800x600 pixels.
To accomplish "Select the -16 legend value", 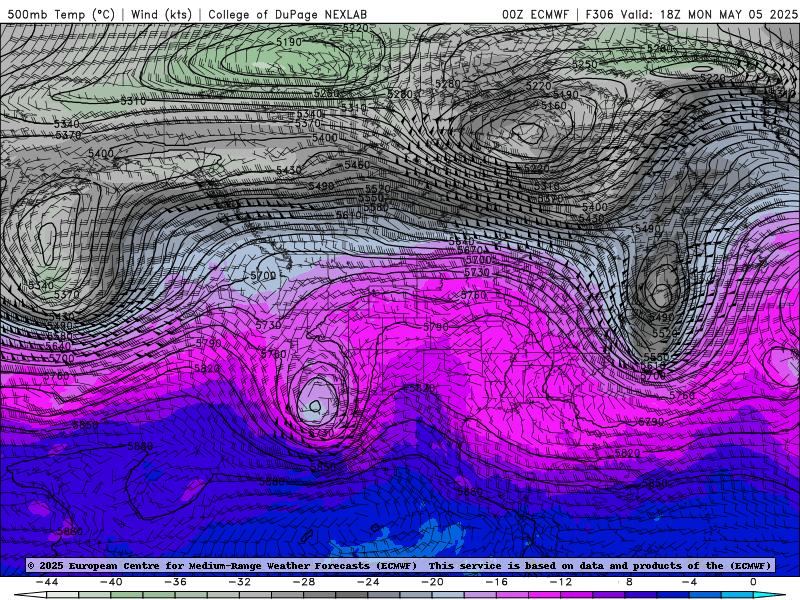I will pyautogui.click(x=496, y=582).
